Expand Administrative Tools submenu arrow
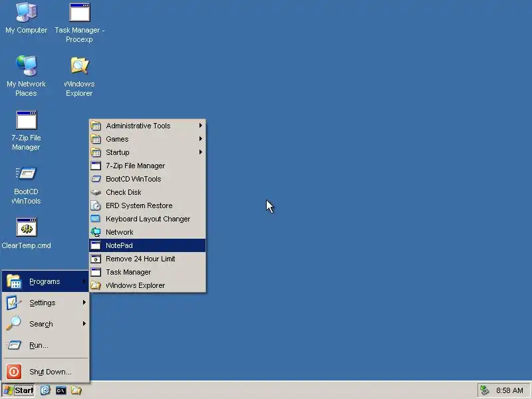The image size is (532, 399). [x=201, y=126]
